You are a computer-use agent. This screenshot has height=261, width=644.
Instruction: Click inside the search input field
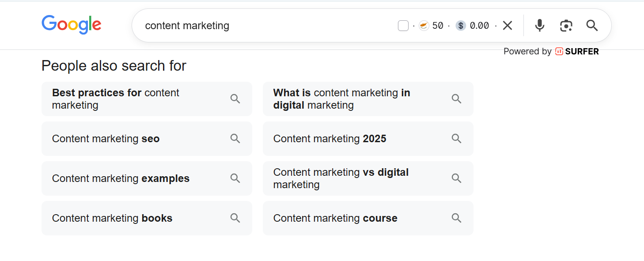[265, 25]
